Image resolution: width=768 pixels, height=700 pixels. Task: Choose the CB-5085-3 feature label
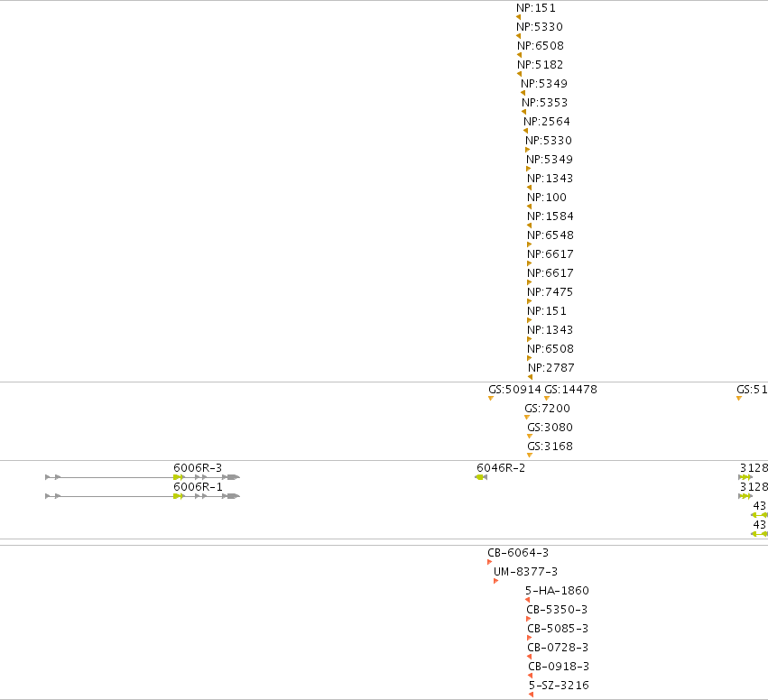(x=558, y=629)
